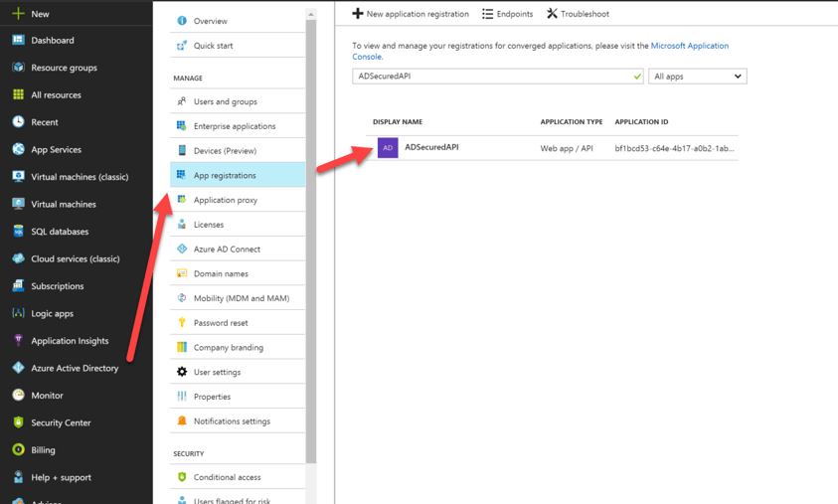Select the All resources grid icon

tap(18, 94)
